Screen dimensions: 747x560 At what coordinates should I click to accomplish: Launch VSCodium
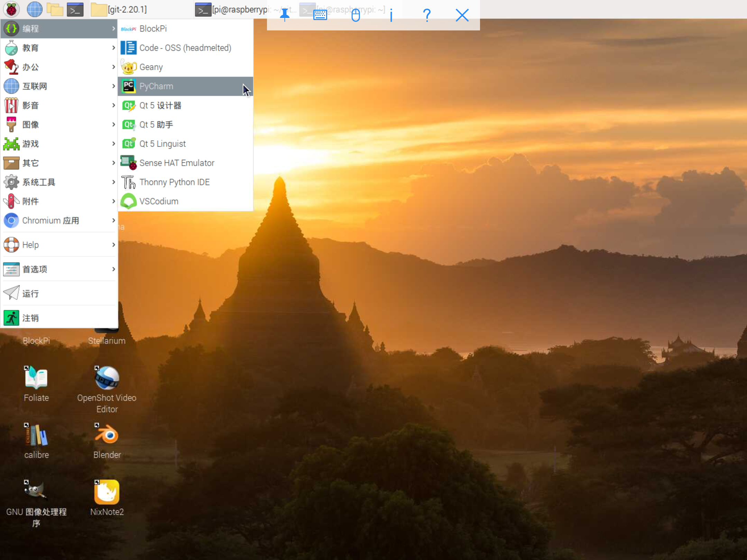coord(186,201)
